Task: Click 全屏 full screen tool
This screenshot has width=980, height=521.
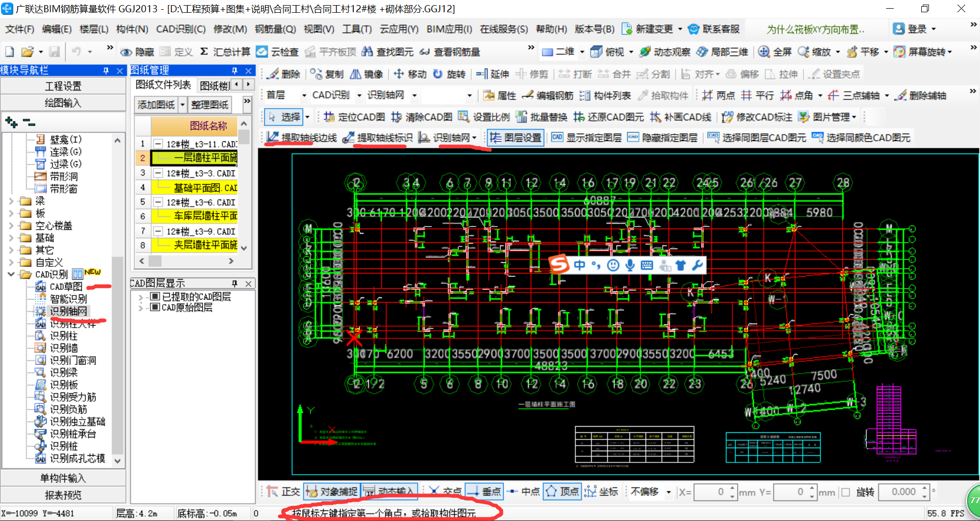Action: pos(775,52)
